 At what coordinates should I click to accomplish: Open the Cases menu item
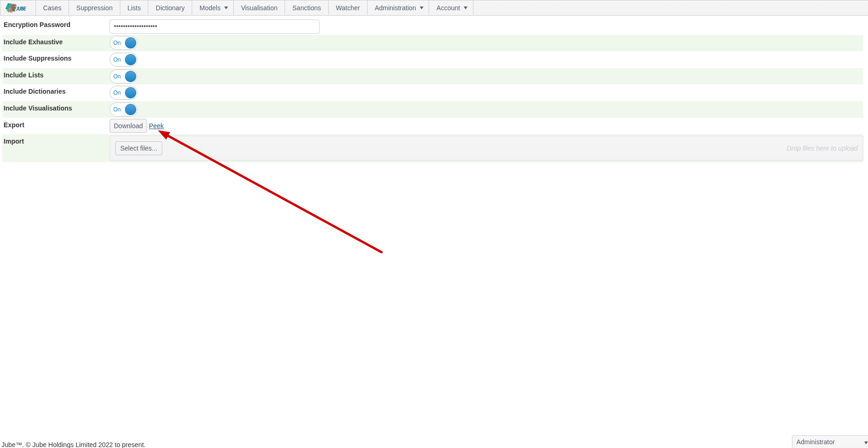(x=52, y=8)
